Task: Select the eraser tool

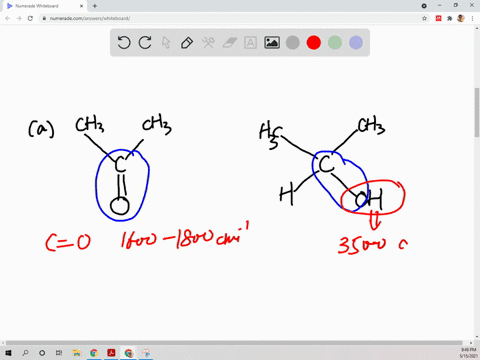Action: click(x=229, y=43)
